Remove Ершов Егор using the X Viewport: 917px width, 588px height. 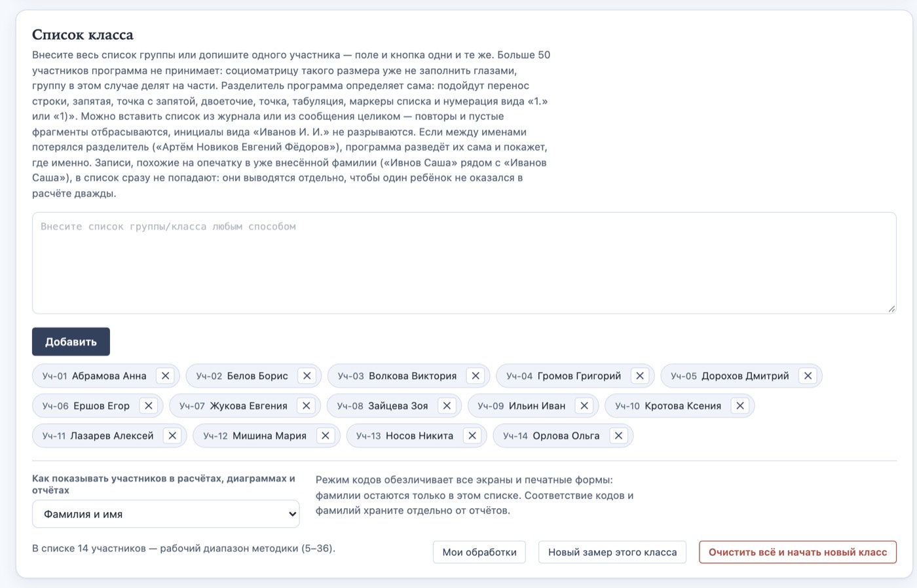(x=149, y=406)
